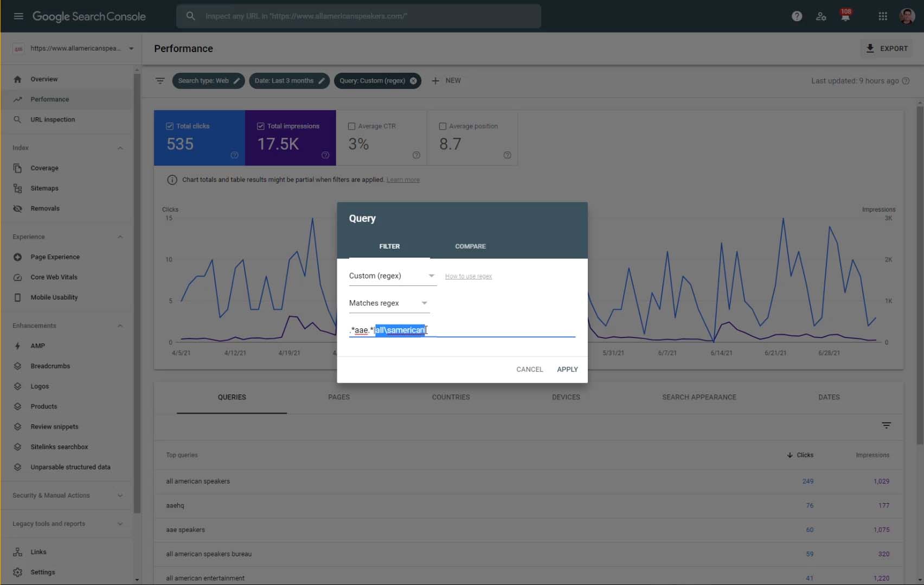Switch to SEARCH APPEARANCE tab
Screen dimensions: 924x585
click(699, 397)
